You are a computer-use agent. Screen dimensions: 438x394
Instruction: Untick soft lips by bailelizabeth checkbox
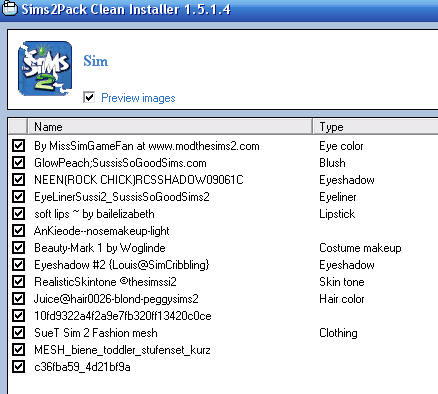(18, 214)
